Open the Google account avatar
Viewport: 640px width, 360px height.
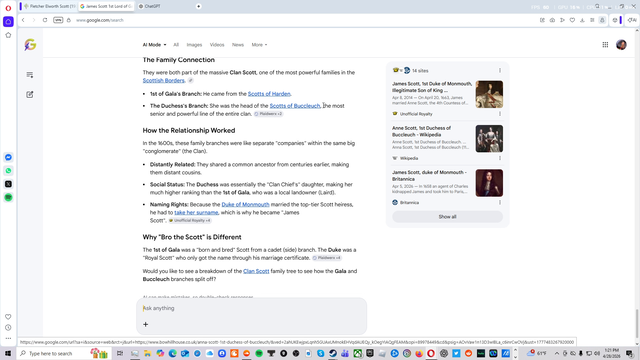coord(621,44)
